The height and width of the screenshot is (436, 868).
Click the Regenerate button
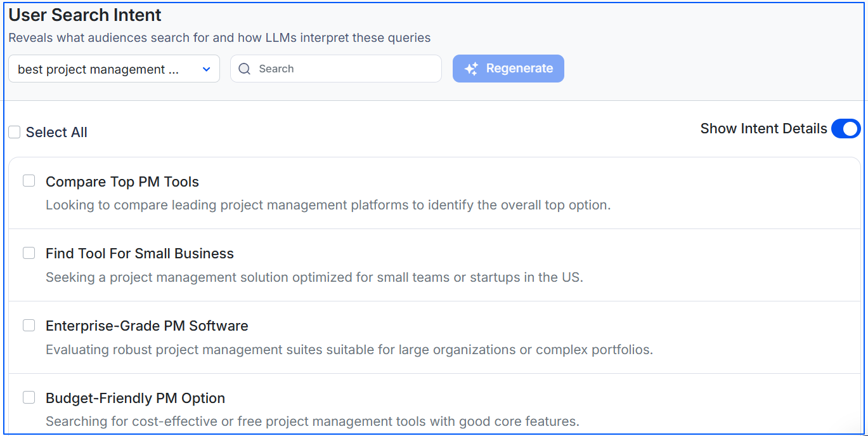tap(508, 69)
